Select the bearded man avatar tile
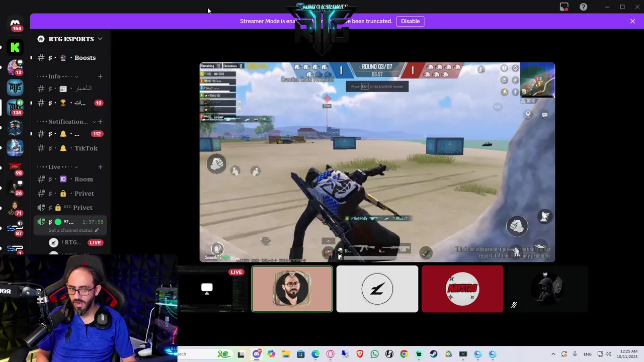Viewport: 644px width, 362px height. (x=292, y=289)
